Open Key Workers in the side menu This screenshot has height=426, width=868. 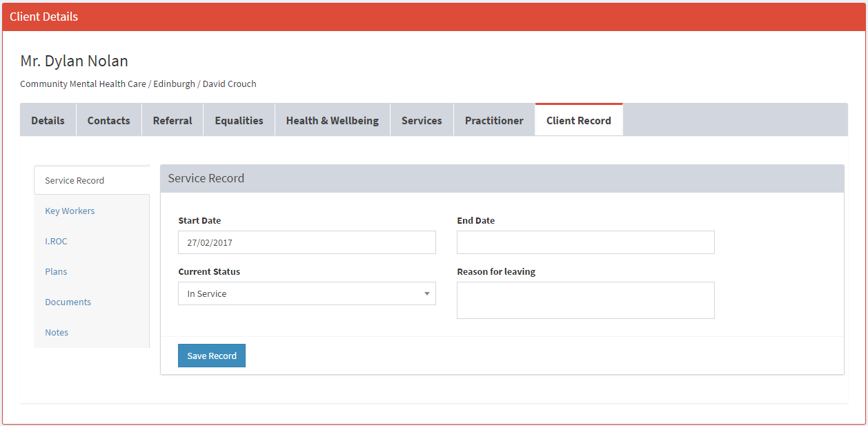click(70, 211)
